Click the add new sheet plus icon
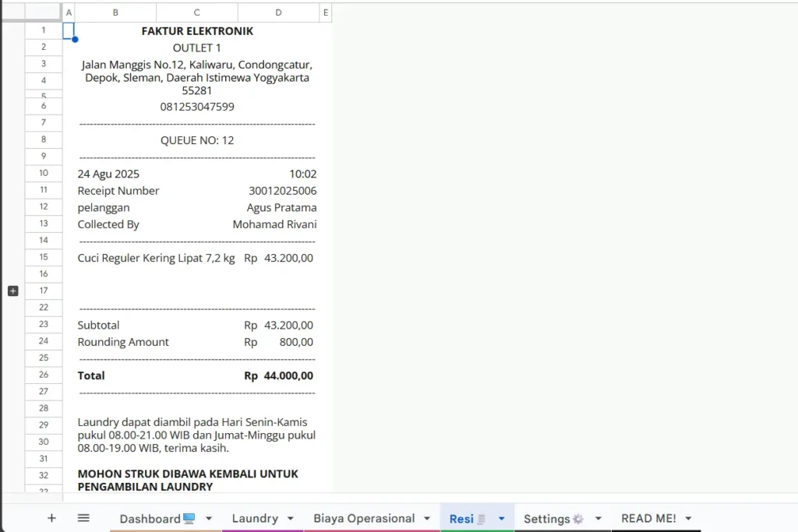 [51, 518]
